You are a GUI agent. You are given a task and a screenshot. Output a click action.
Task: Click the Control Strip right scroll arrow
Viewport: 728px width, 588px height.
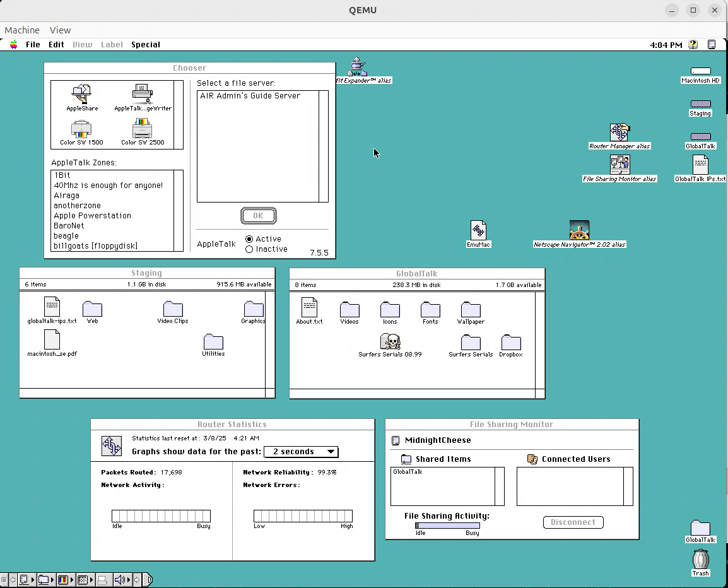click(x=137, y=580)
